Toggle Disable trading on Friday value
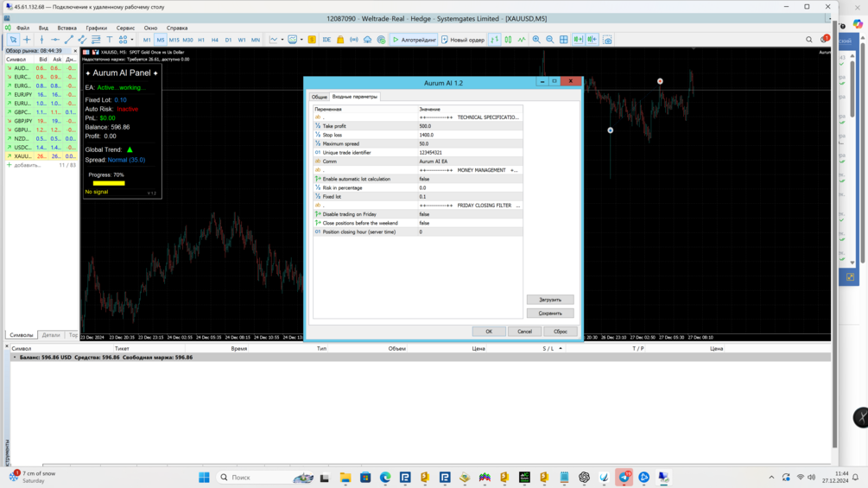 tap(470, 214)
